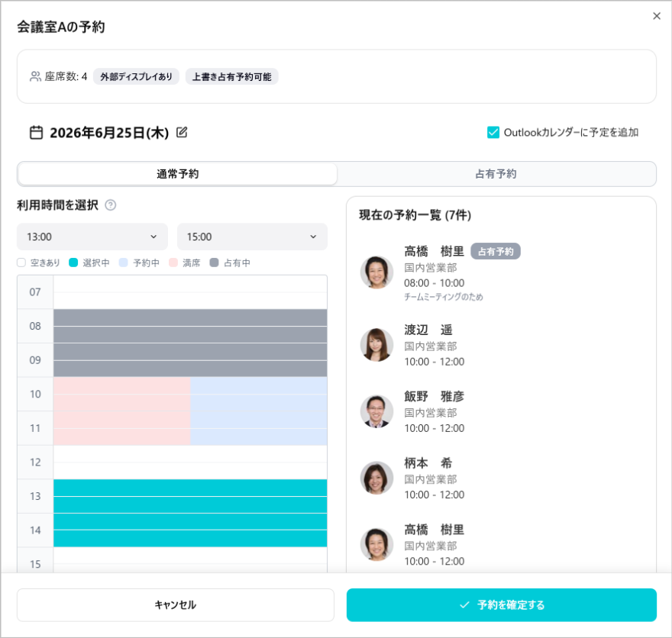Click the avatar of 渡辺 遥
This screenshot has width=672, height=638.
[376, 345]
